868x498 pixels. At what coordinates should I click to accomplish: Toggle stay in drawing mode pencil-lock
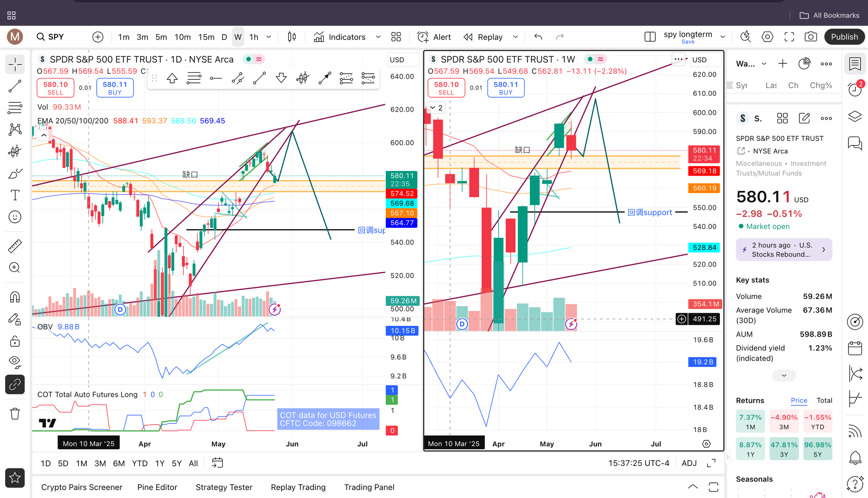click(15, 320)
